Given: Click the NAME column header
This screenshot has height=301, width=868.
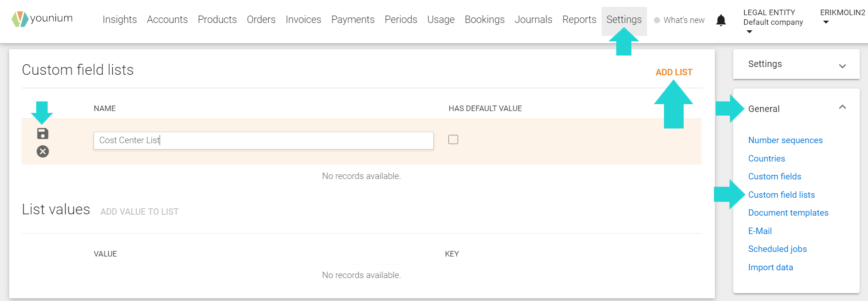Looking at the screenshot, I should pyautogui.click(x=105, y=108).
